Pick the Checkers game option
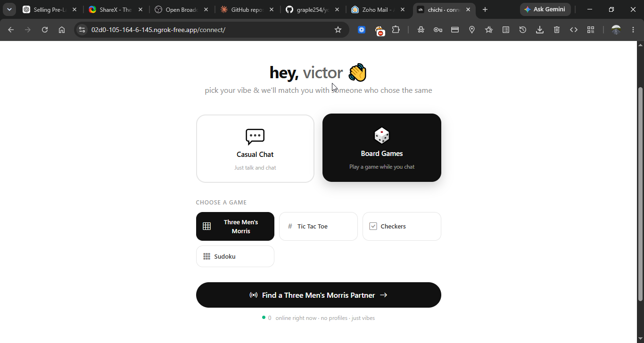 pos(402,226)
